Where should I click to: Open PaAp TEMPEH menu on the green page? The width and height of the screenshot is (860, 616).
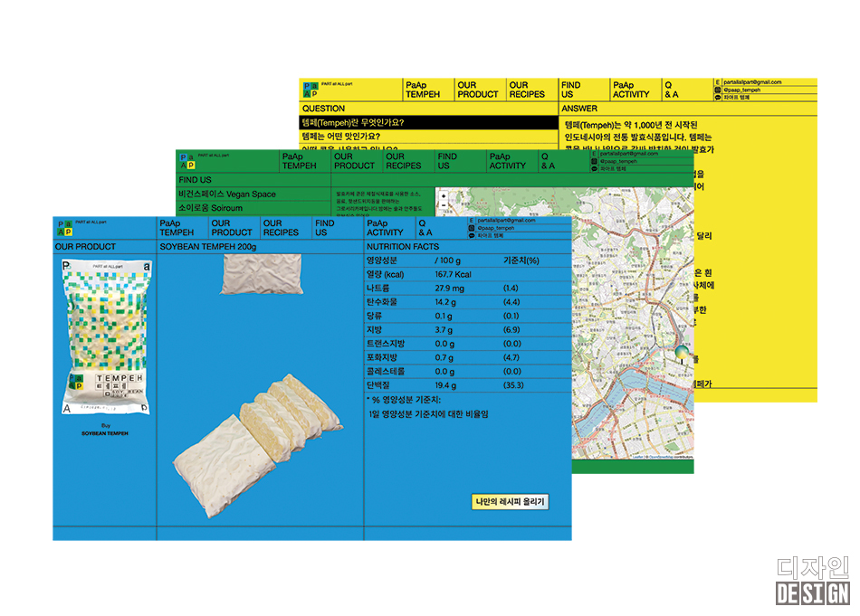click(300, 161)
